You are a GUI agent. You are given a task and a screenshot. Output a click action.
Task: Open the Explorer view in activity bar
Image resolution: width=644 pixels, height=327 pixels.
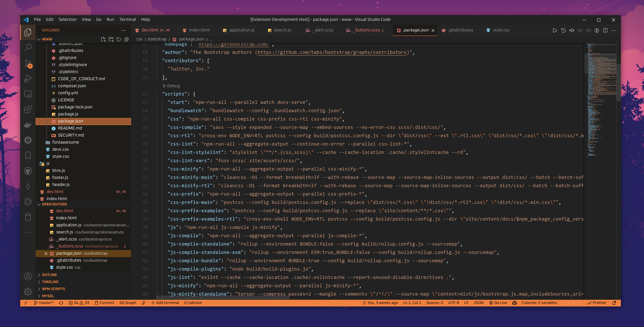click(x=28, y=32)
